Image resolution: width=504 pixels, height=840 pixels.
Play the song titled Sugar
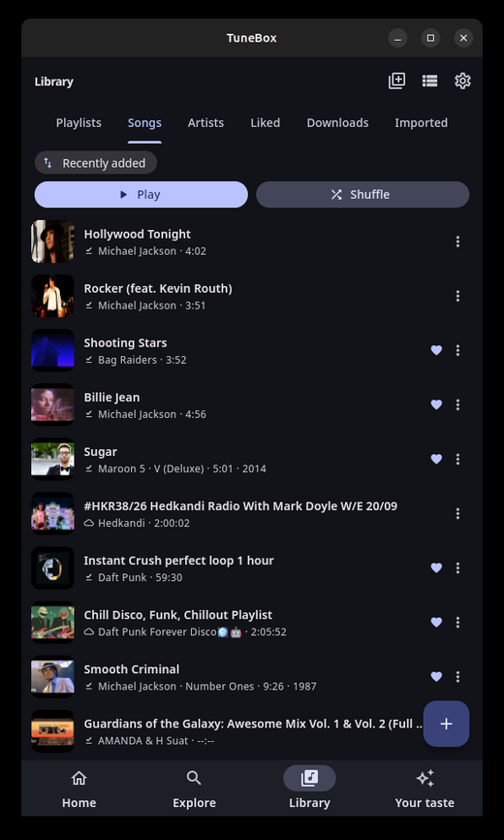[x=101, y=452]
